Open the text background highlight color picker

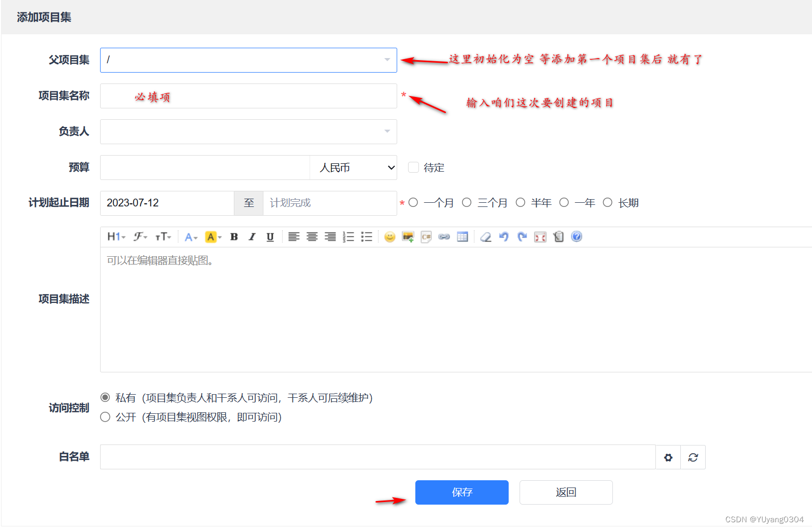pyautogui.click(x=213, y=237)
